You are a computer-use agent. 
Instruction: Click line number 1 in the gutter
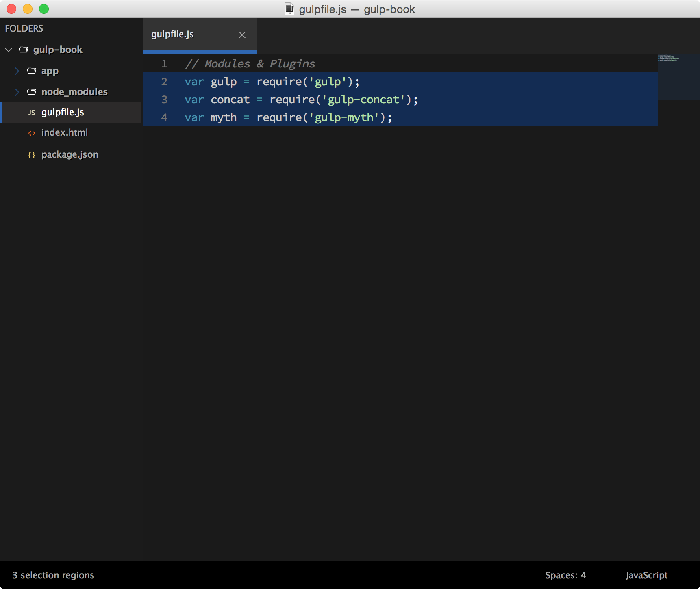(164, 64)
